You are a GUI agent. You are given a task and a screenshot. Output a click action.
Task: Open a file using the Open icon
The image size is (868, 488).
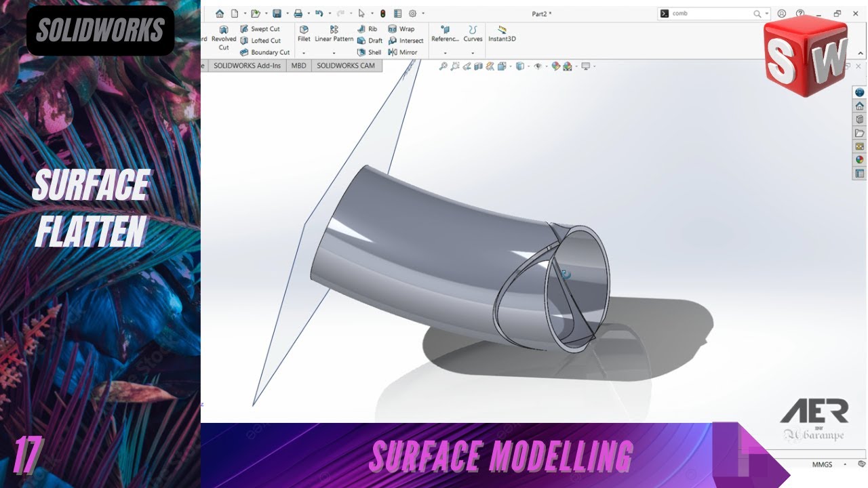point(256,14)
